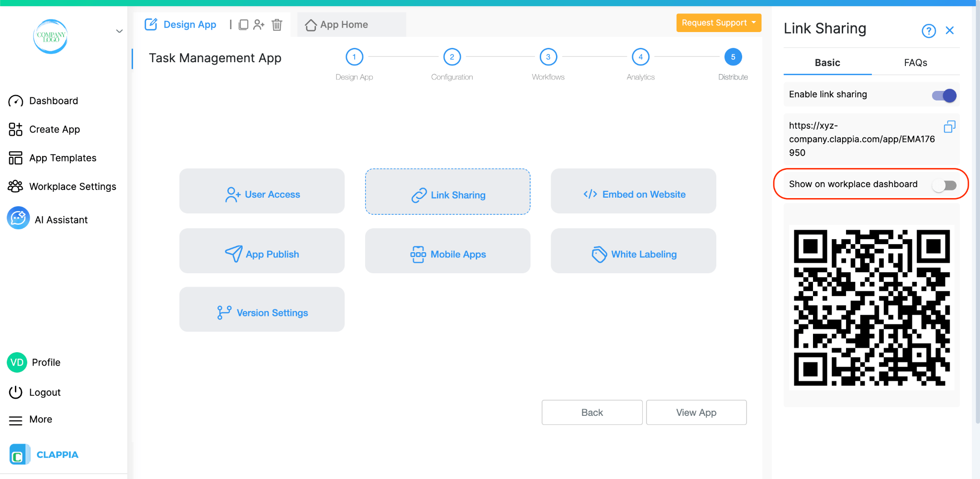Click the app link URL text

point(861,139)
